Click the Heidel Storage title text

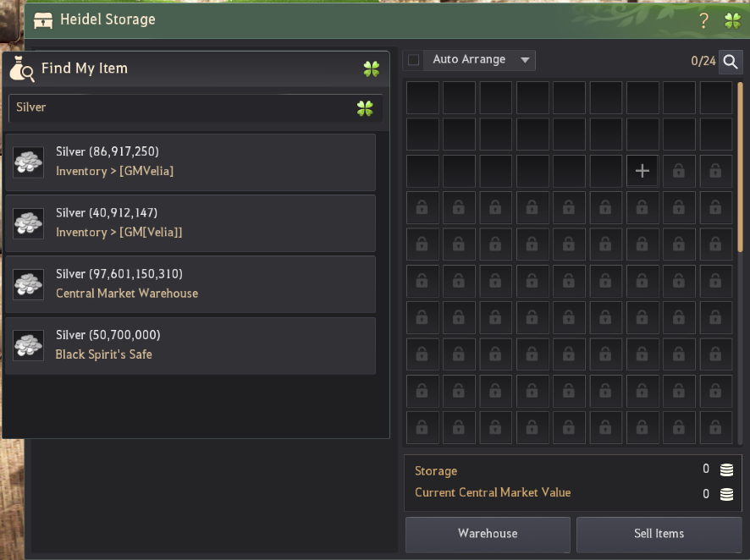pos(108,19)
